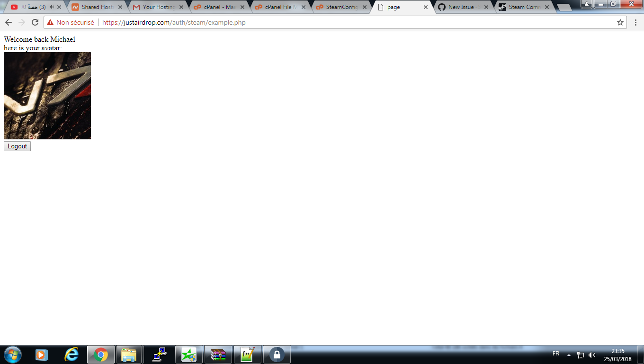The image size is (644, 364).
Task: Click the network status tray icon
Action: pyautogui.click(x=581, y=355)
